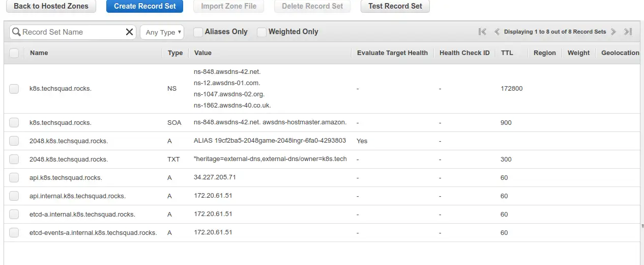Click Create Record Set button
Image resolution: width=644 pixels, height=265 pixels.
pyautogui.click(x=145, y=6)
